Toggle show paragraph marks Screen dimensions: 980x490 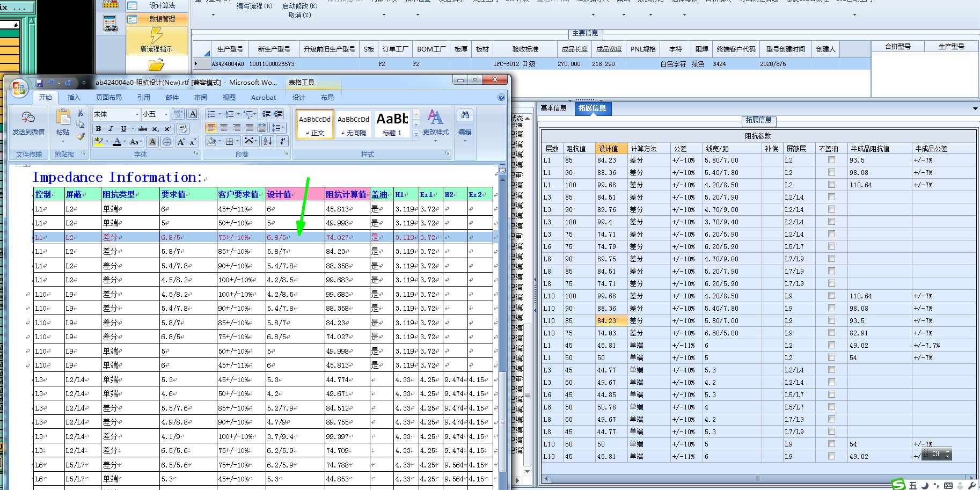(282, 141)
